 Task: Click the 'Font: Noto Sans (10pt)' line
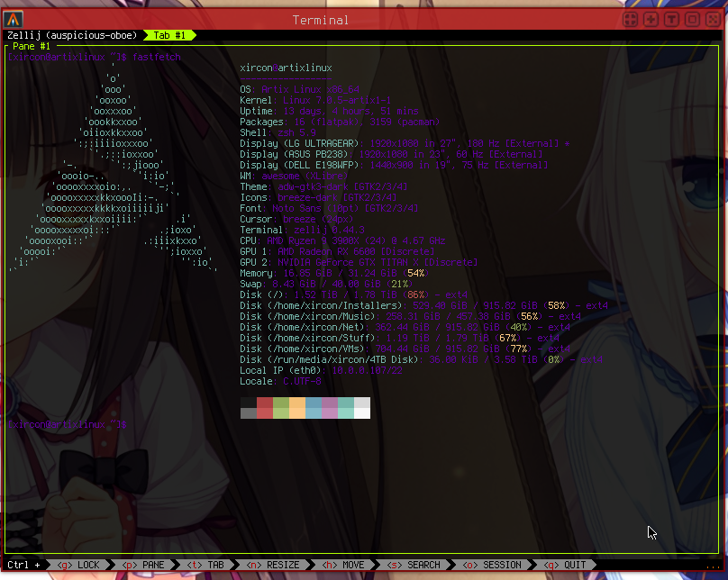329,208
